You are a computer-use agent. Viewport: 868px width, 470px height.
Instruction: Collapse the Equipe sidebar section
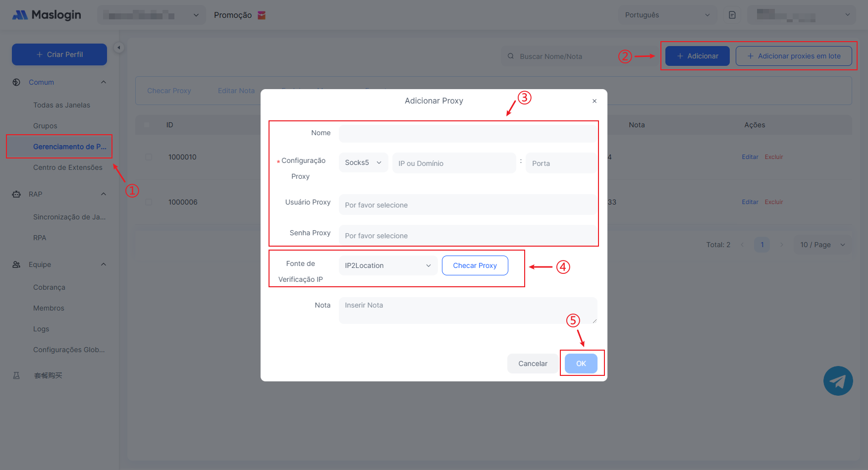pos(104,264)
